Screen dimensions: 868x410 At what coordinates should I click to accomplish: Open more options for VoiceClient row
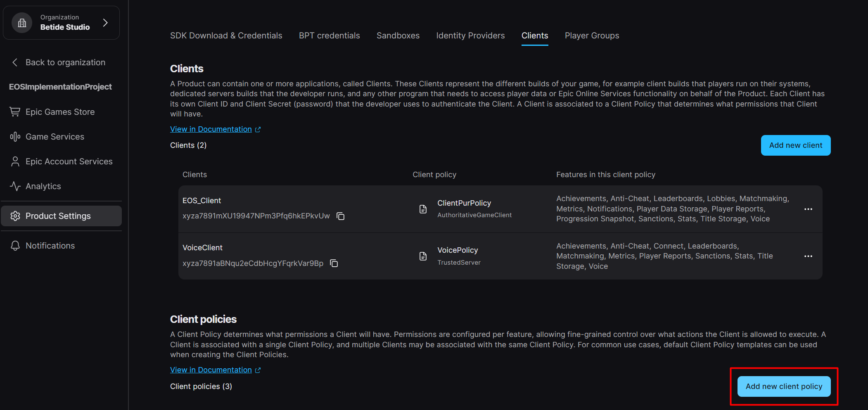(808, 256)
